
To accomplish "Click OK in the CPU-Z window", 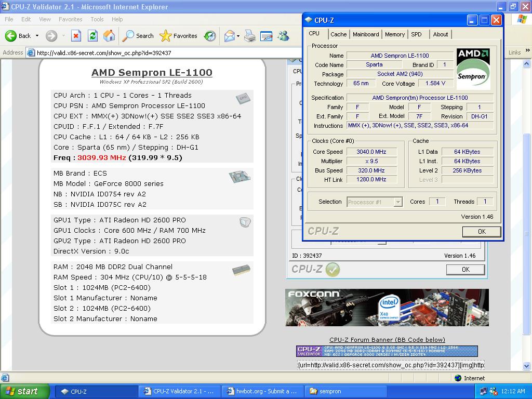I will [x=482, y=231].
